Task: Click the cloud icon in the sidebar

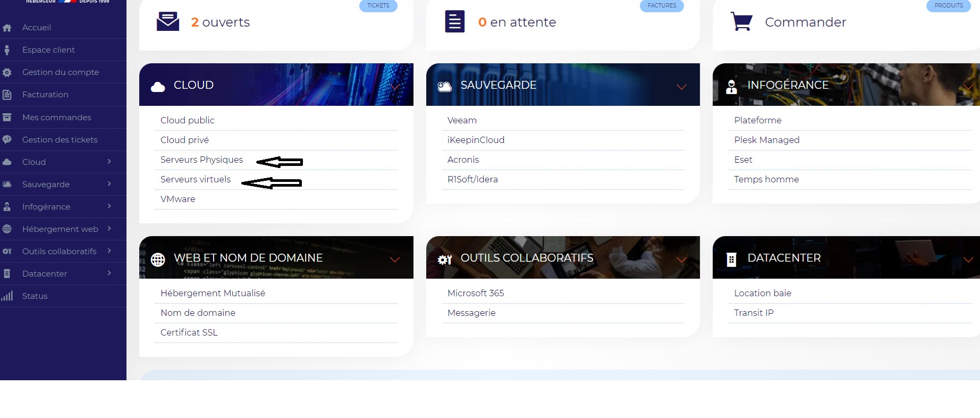Action: (7, 162)
